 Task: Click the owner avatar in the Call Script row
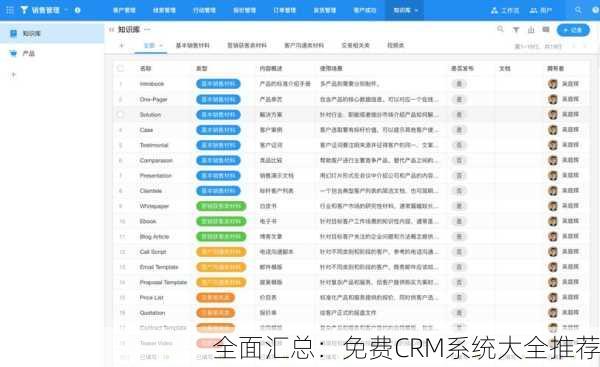(553, 251)
